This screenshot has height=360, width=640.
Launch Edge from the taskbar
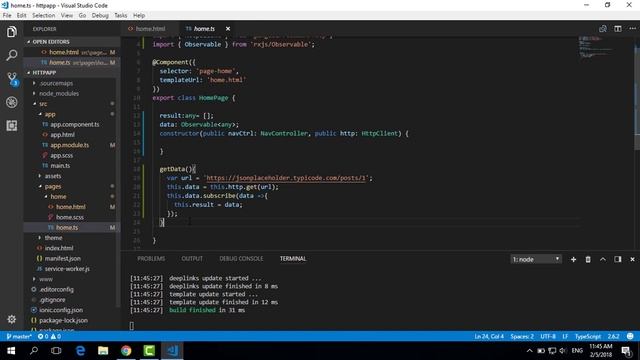coord(80,351)
